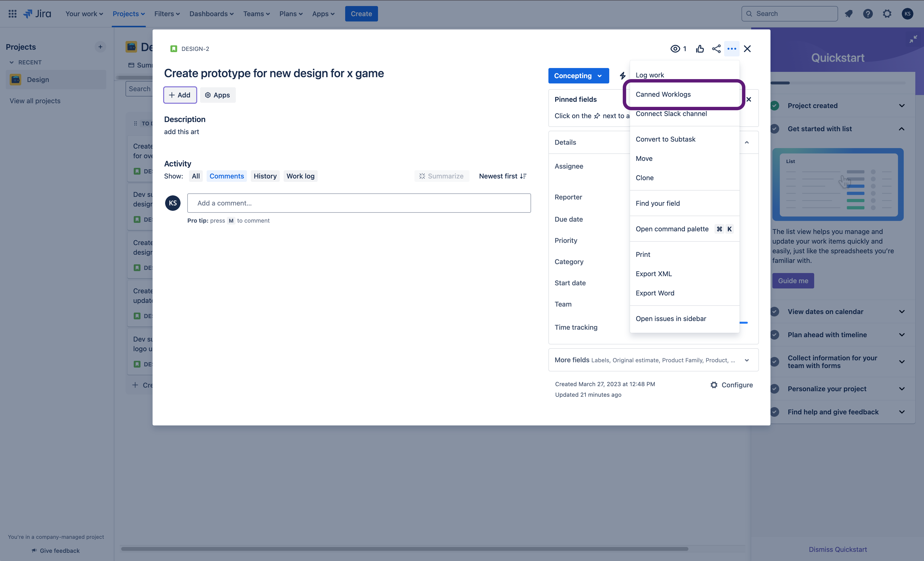The width and height of the screenshot is (924, 561).
Task: Click the lightning bolt automation icon
Action: tap(623, 76)
